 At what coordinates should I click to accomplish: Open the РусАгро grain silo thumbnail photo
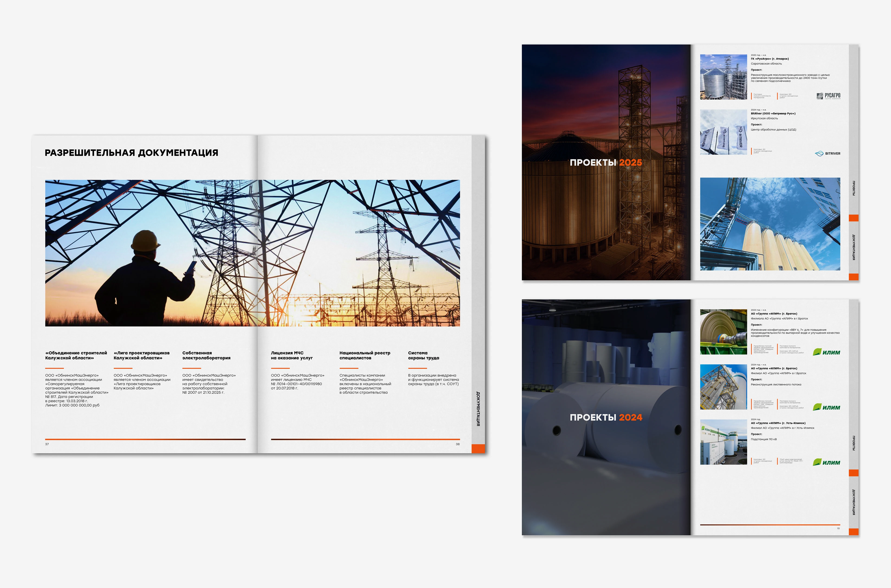pyautogui.click(x=723, y=77)
